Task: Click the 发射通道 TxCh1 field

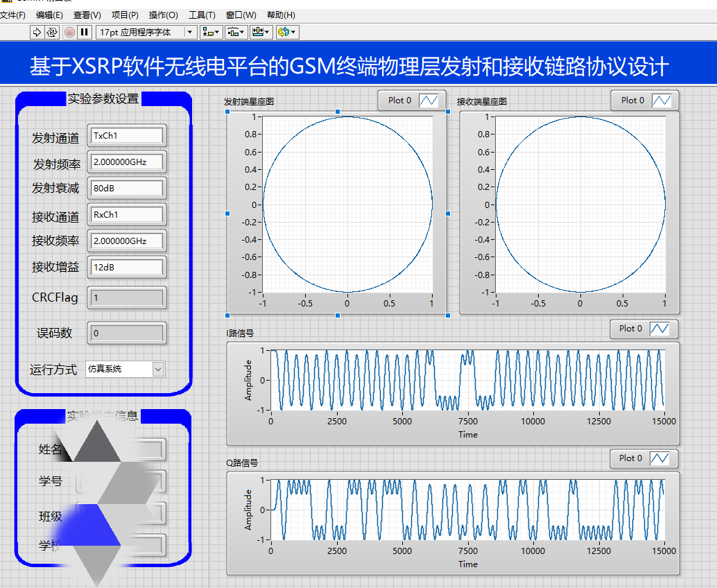Action: tap(127, 136)
